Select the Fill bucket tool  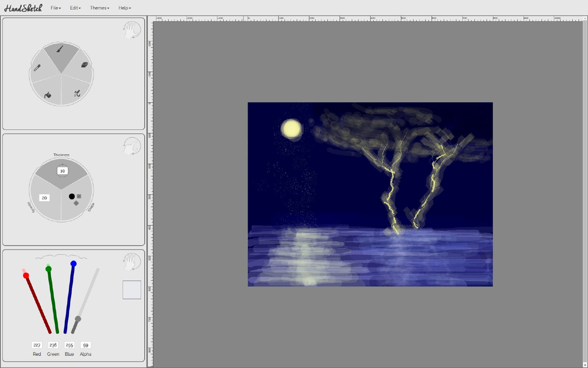48,94
